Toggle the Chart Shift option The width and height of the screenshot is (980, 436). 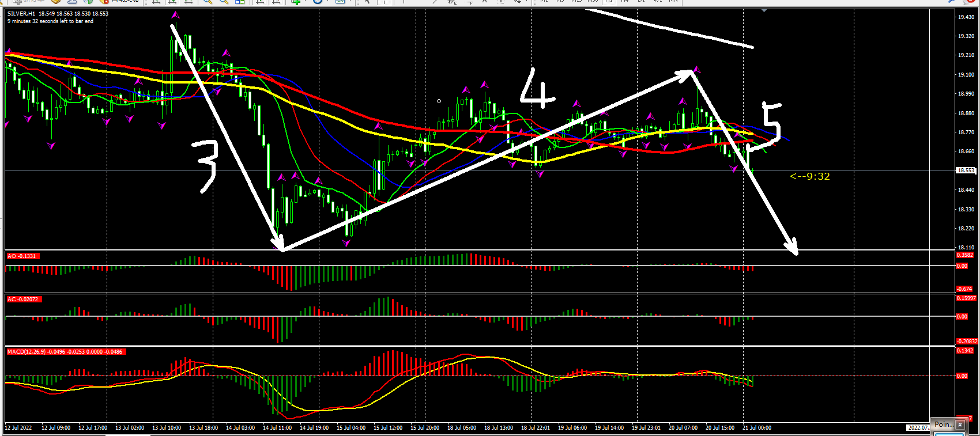277,2
